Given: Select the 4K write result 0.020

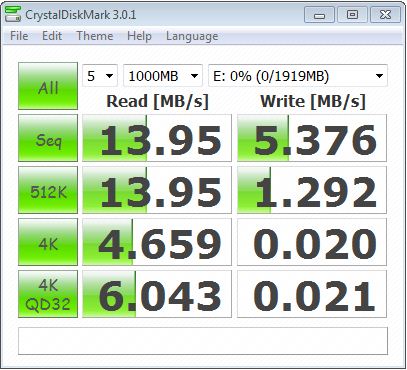Looking at the screenshot, I should (312, 242).
